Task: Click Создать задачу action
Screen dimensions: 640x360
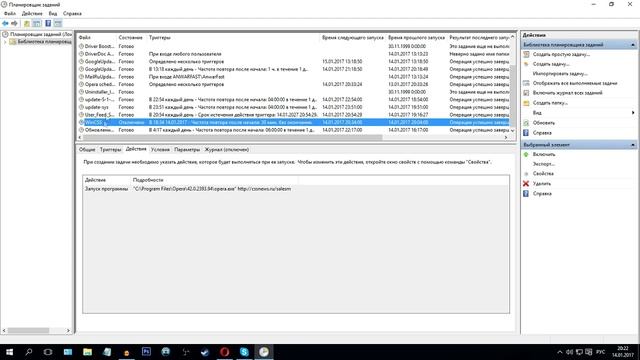Action: pos(551,64)
